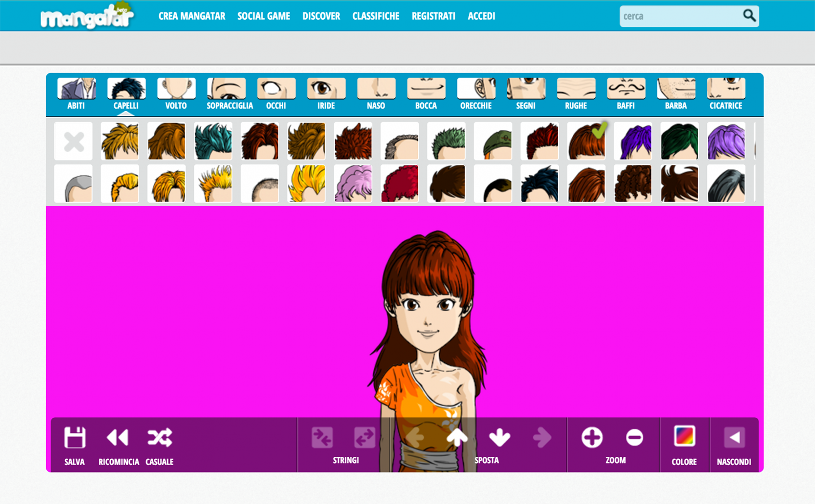
Task: Click the search magnifier icon
Action: [x=749, y=16]
